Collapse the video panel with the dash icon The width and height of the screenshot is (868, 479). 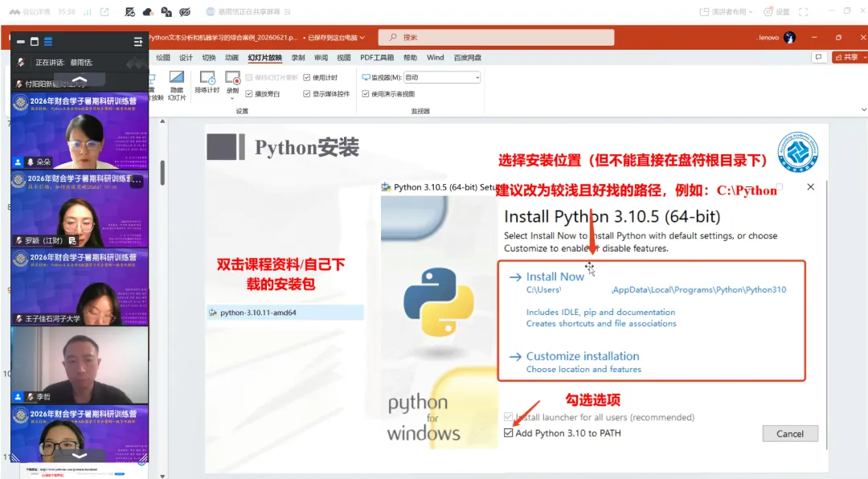coord(20,42)
